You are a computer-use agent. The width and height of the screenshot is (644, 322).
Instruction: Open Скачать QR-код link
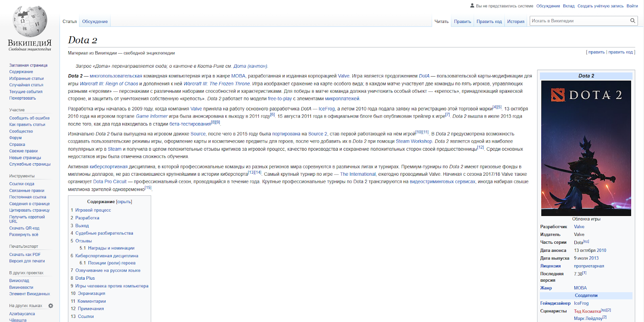(24, 228)
